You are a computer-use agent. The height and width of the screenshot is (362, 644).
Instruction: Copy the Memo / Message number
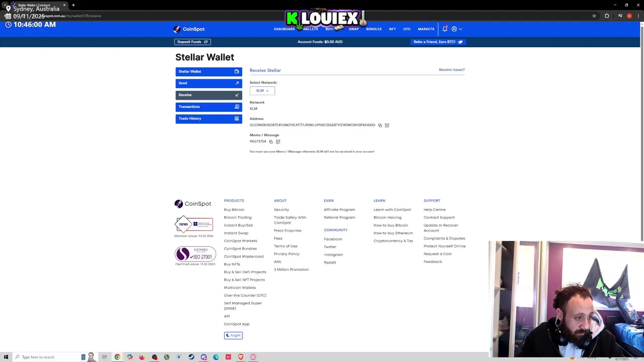coord(271,142)
